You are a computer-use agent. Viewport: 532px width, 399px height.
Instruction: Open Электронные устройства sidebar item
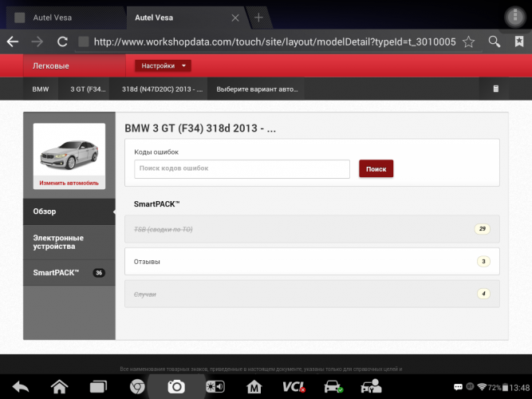coord(69,242)
